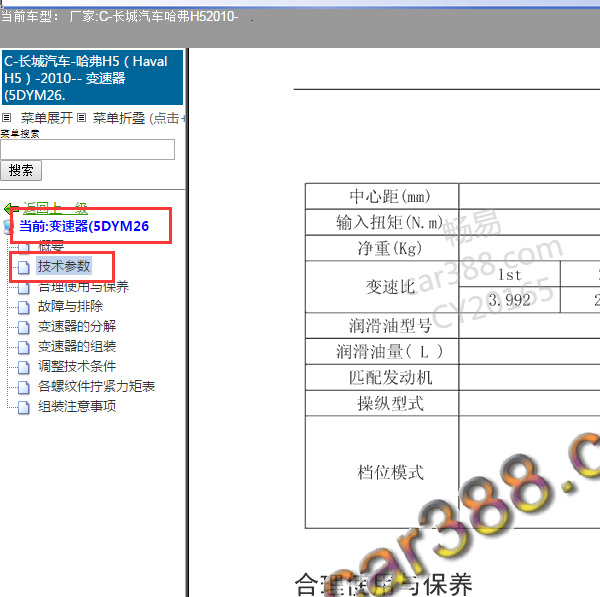Open the 调整技术条件 tree item
This screenshot has width=600, height=597.
(77, 366)
